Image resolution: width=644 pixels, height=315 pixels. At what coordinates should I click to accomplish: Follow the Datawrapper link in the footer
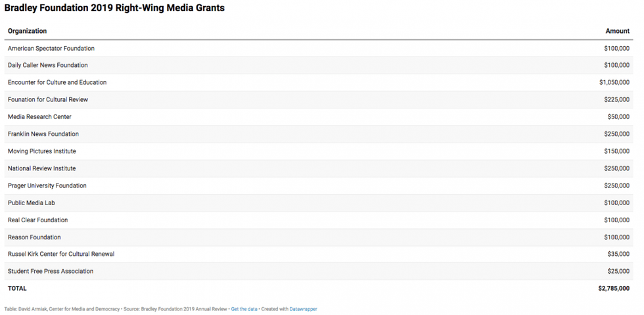click(x=303, y=308)
